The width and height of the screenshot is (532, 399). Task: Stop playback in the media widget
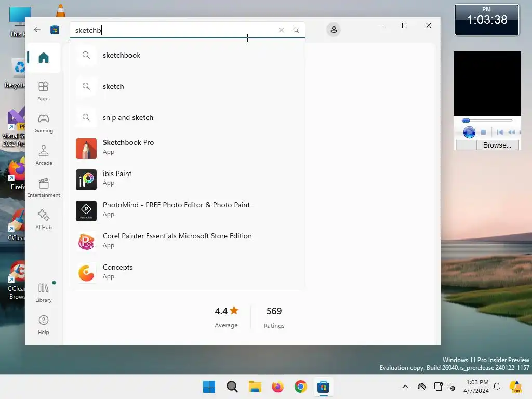tap(484, 132)
